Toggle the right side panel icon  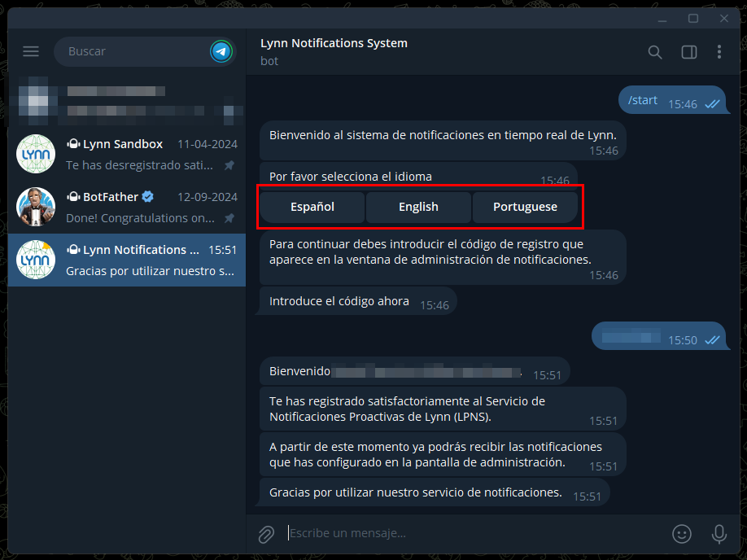pos(689,52)
